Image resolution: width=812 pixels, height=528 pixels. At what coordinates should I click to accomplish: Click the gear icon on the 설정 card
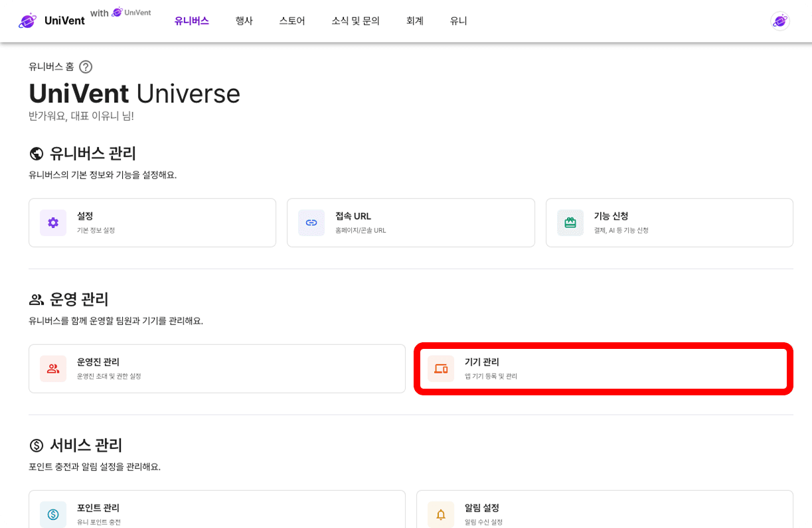tap(52, 223)
